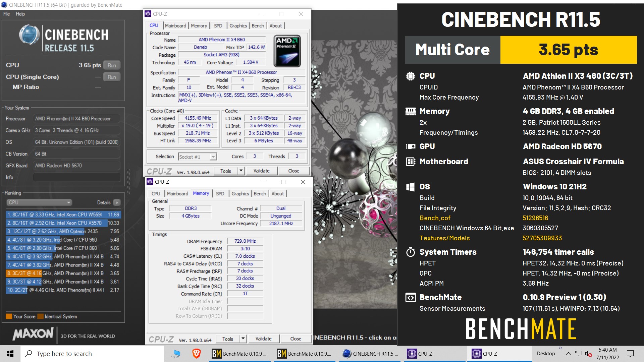Screen dimensions: 644x362
Task: Click the Details arrow button in Ranking
Action: point(117,202)
